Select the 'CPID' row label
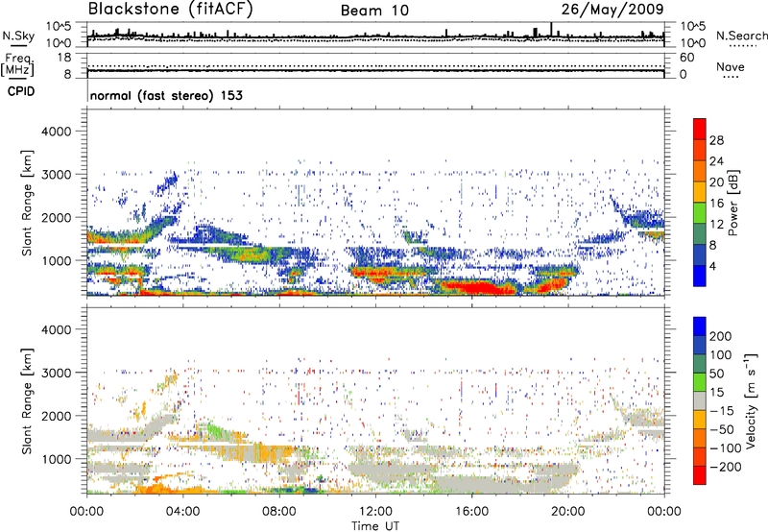768x532 pixels. click(21, 91)
